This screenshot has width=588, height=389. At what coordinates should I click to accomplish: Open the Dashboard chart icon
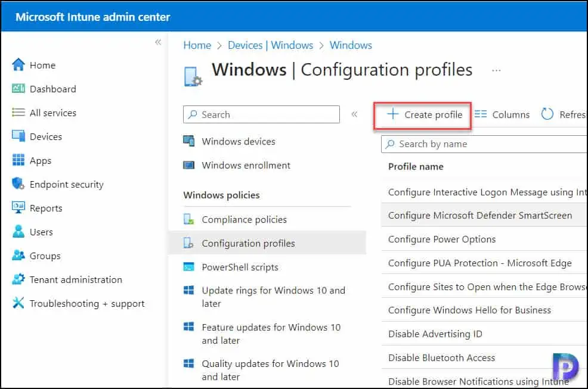point(18,89)
